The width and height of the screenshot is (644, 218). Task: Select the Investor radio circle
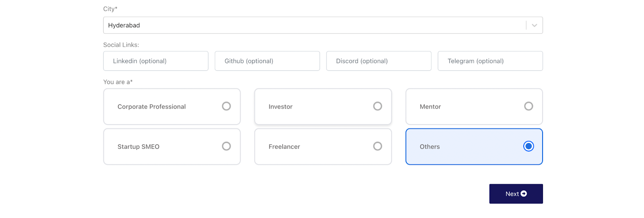click(378, 106)
